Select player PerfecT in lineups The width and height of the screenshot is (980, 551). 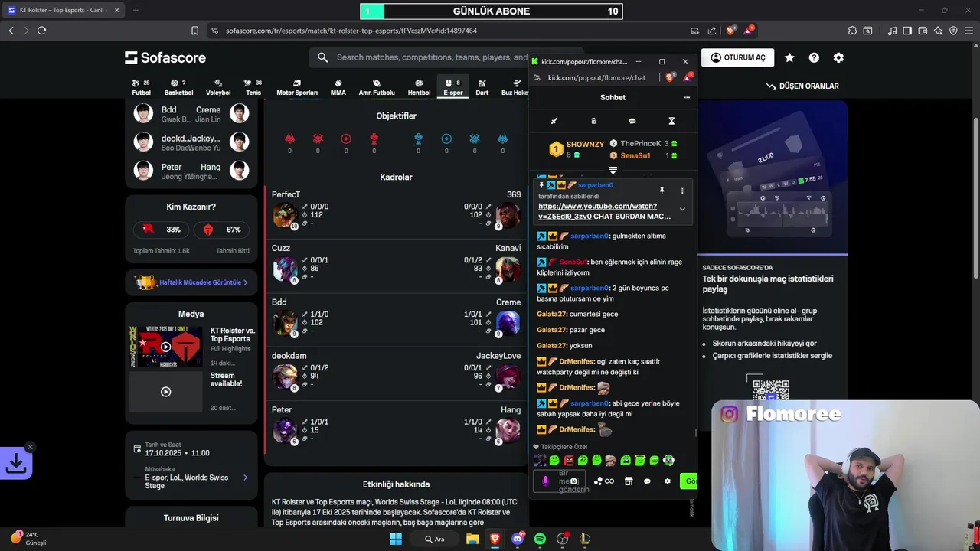coord(286,194)
